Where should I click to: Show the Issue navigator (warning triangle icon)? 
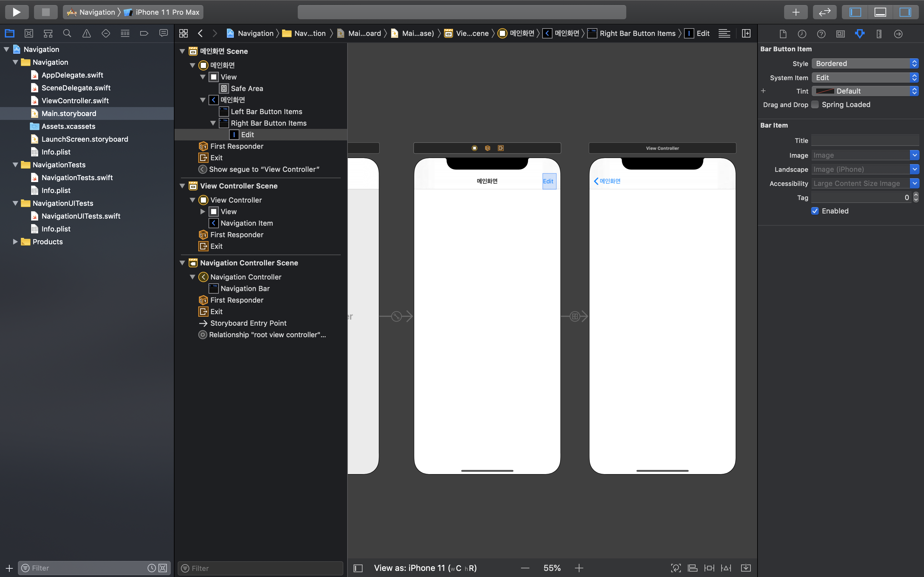coord(87,34)
